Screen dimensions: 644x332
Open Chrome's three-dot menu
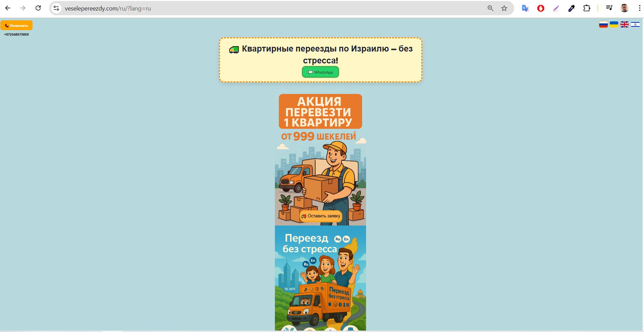[x=639, y=8]
